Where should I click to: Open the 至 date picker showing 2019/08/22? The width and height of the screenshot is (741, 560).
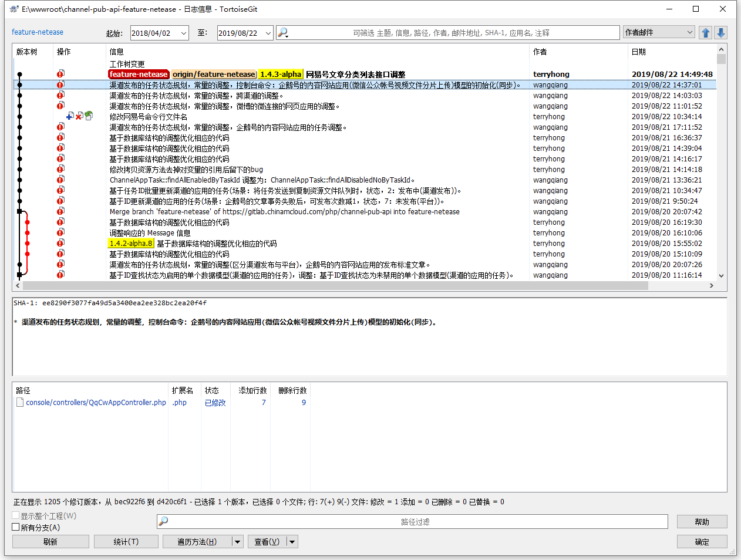268,33
